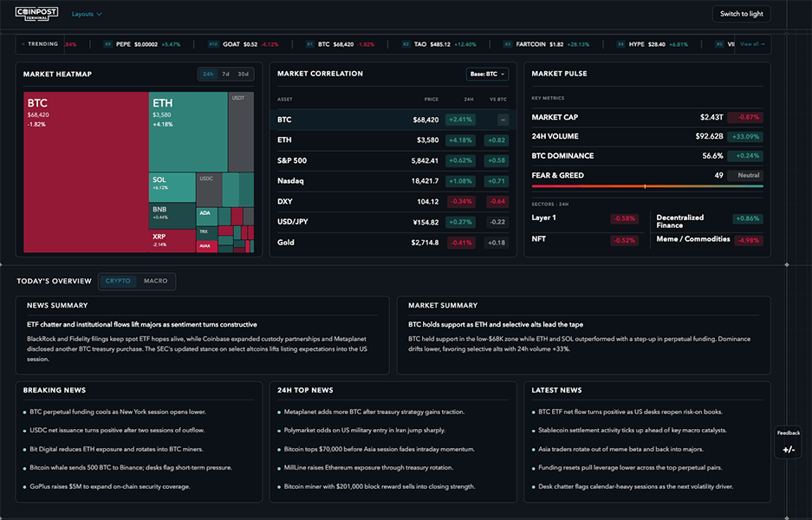Click the XRP heatmap tile
Image resolution: width=812 pixels, height=520 pixels.
coord(172,241)
